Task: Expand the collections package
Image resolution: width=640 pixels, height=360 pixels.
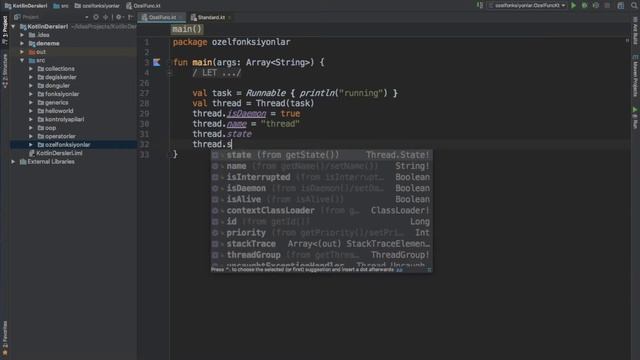Action: pyautogui.click(x=31, y=69)
